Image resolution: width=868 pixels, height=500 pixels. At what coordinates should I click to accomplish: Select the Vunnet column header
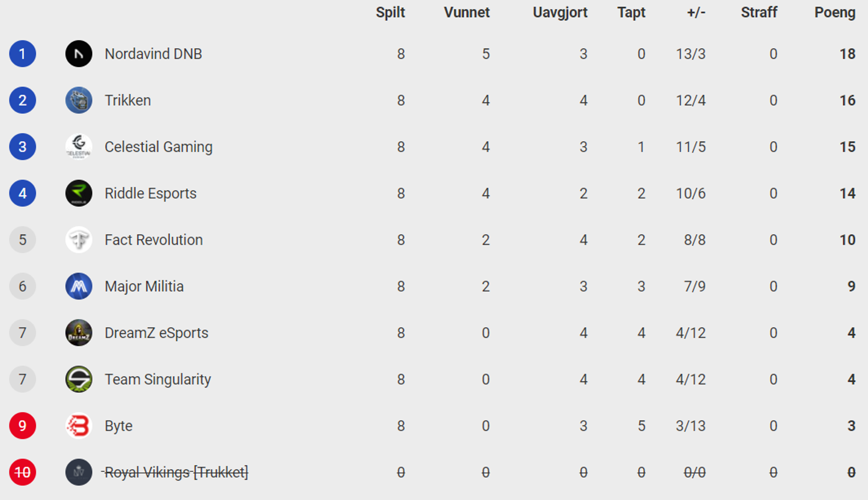click(x=467, y=13)
